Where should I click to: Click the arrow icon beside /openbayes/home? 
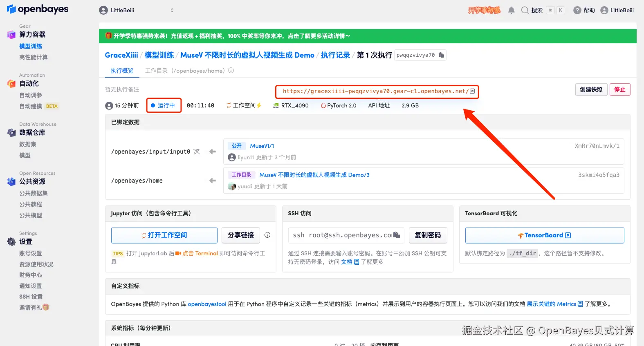213,181
